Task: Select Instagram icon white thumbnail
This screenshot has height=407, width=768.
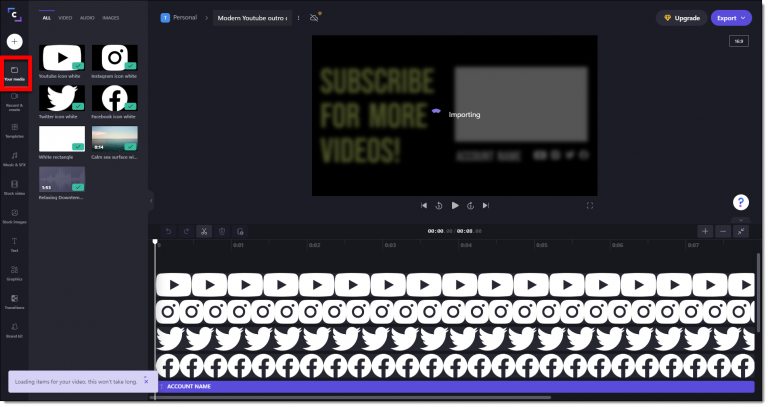Action: coord(115,58)
